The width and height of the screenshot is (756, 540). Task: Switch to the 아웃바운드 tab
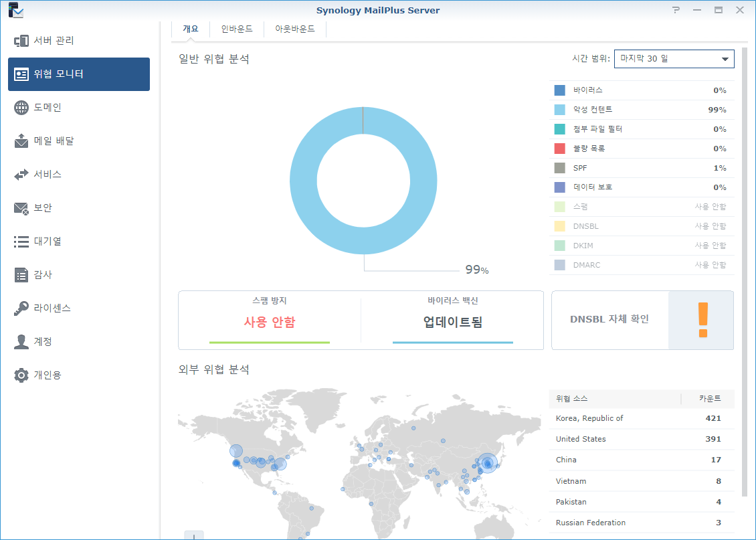[295, 29]
